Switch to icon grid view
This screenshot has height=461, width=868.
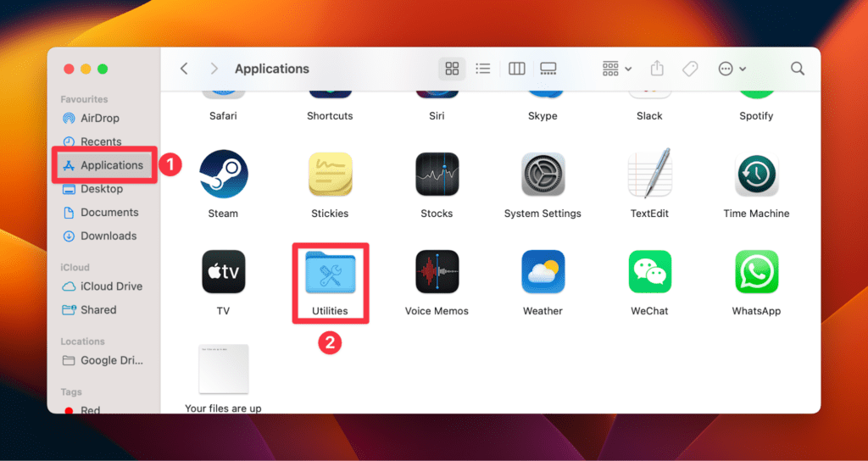tap(453, 69)
